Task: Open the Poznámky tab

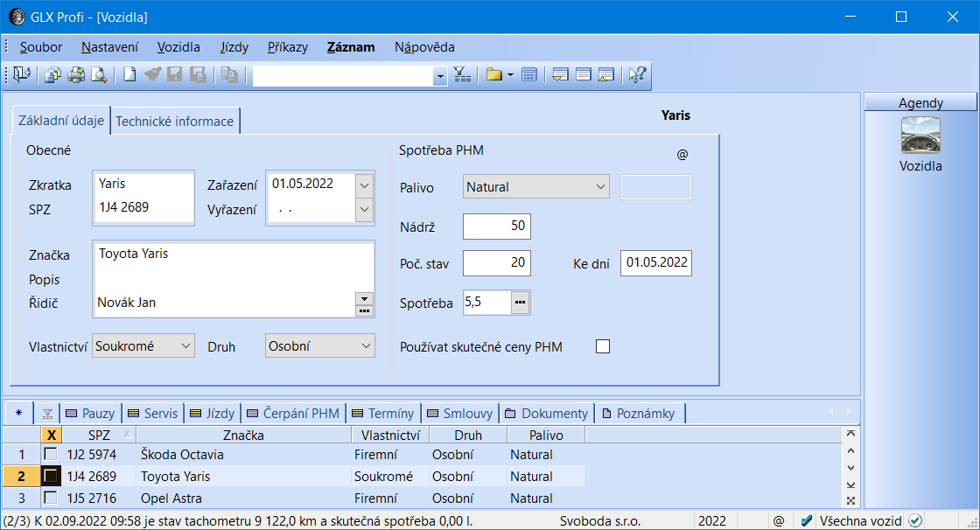Action: [x=640, y=413]
